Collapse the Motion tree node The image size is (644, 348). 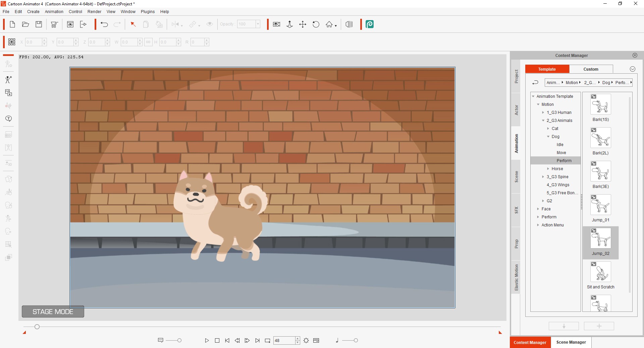click(538, 105)
